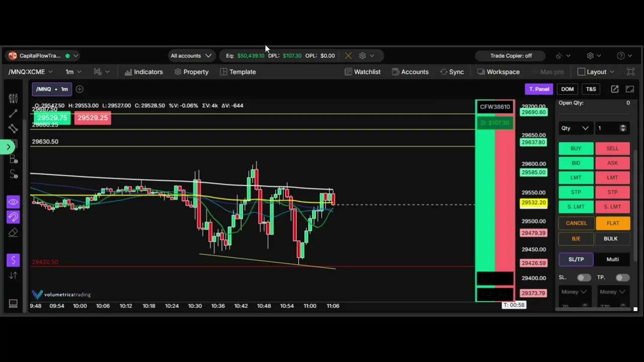This screenshot has height=362, width=644.
Task: Toggle the Trade Copier: off button
Action: pos(511,56)
